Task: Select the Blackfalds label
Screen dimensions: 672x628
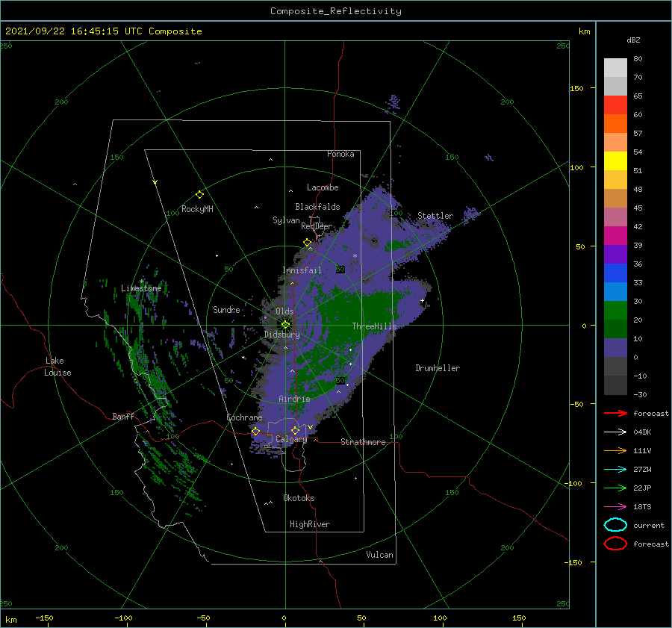Action: 317,207
